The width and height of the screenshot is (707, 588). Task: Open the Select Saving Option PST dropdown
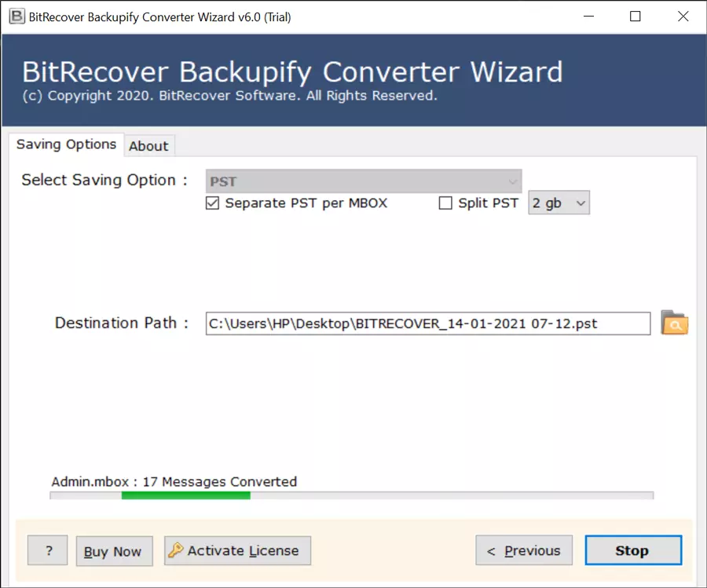point(364,181)
